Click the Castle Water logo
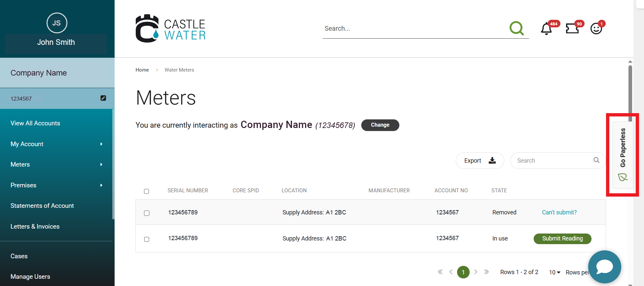644x286 pixels. tap(170, 29)
